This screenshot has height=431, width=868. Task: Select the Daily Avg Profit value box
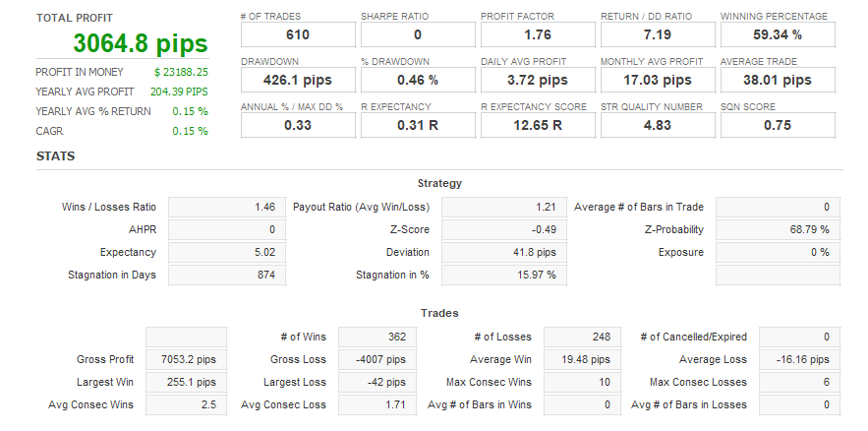click(x=538, y=80)
